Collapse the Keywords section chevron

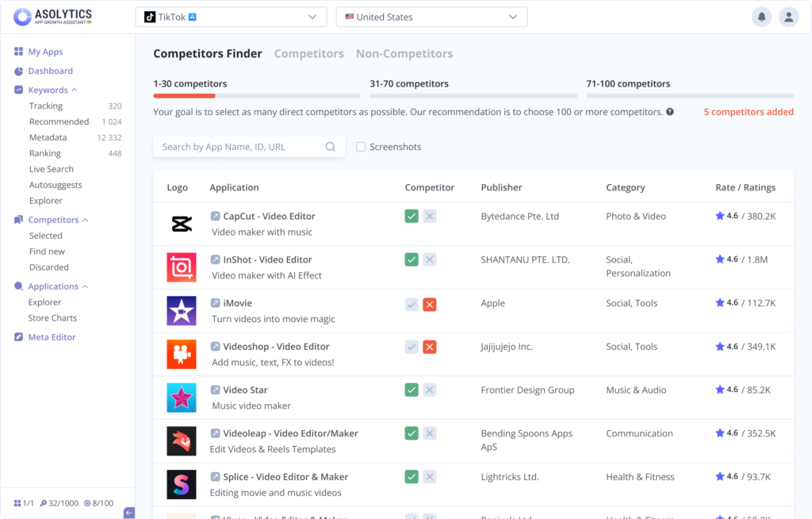[x=75, y=90]
